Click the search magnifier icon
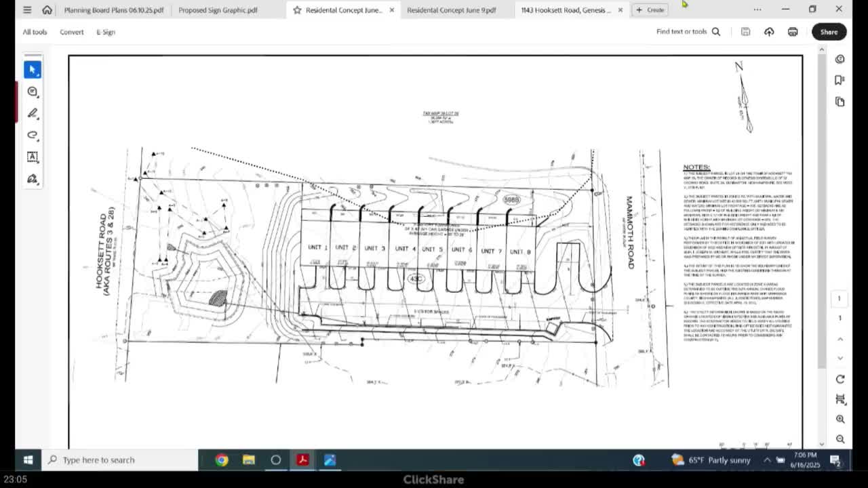The image size is (868, 488). point(716,32)
